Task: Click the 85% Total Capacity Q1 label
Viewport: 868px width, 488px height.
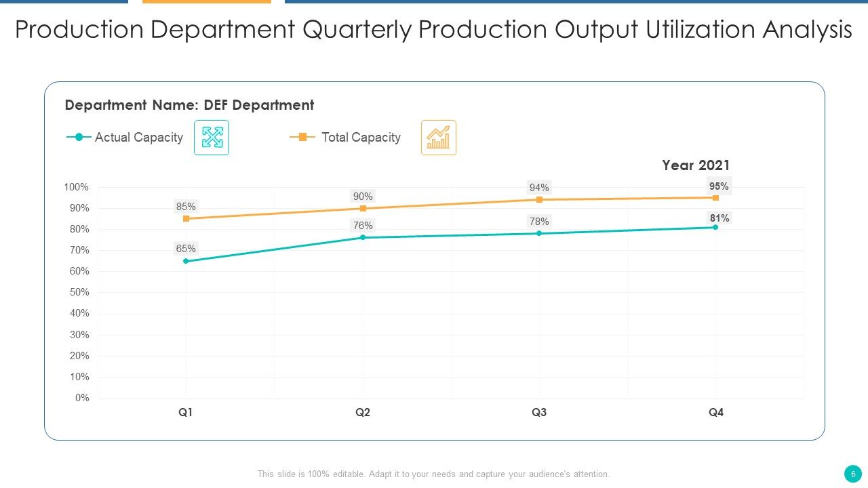Action: coord(186,207)
